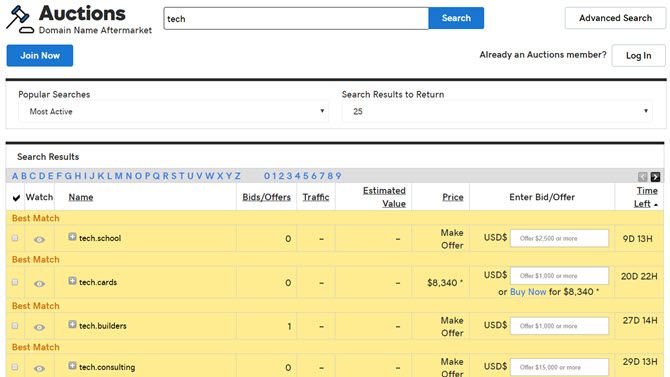Expand details plus icon for tech.school

(72, 236)
